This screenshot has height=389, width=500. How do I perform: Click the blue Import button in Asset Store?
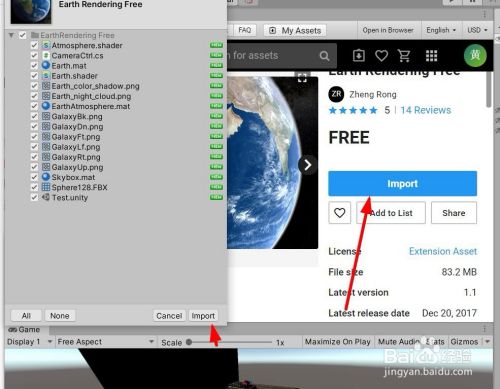(x=402, y=184)
